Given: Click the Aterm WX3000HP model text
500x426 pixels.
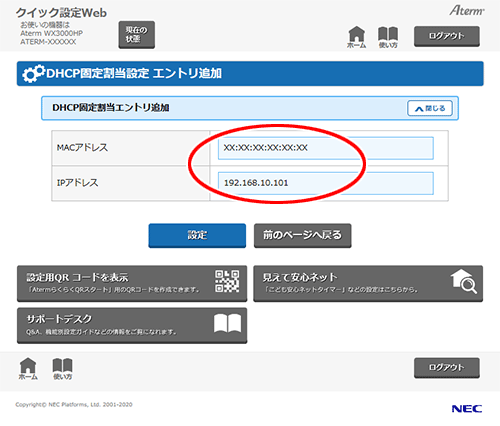Looking at the screenshot, I should tap(51, 33).
